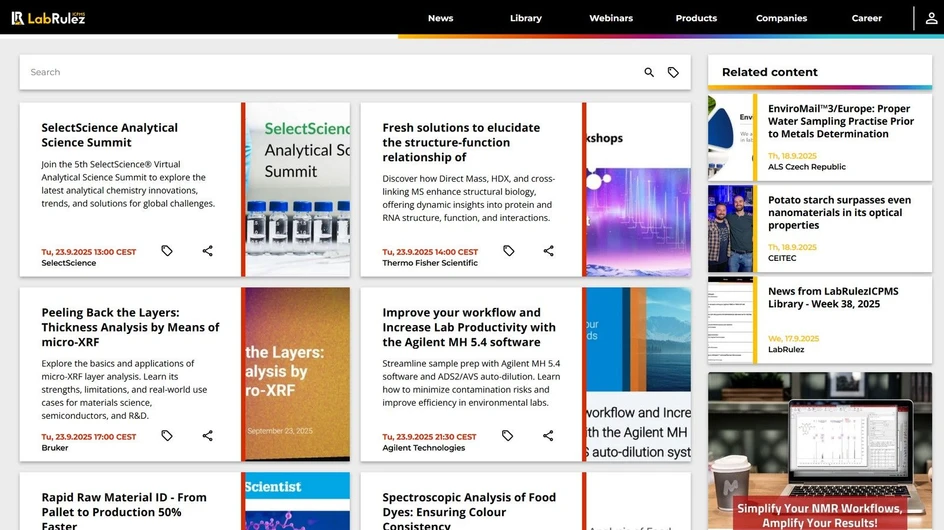Click tag icon on Thermo Fisher webinar card
Screen dimensions: 944x530
point(508,251)
